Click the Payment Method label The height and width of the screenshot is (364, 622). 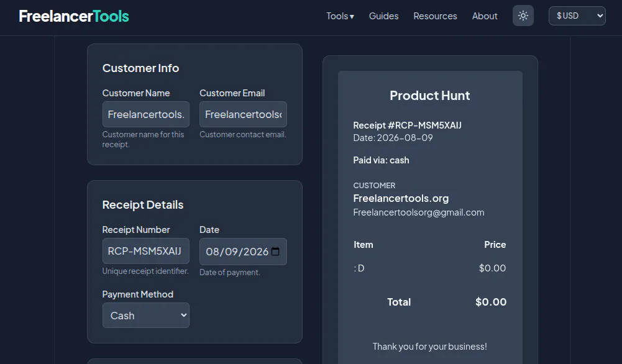click(x=138, y=294)
